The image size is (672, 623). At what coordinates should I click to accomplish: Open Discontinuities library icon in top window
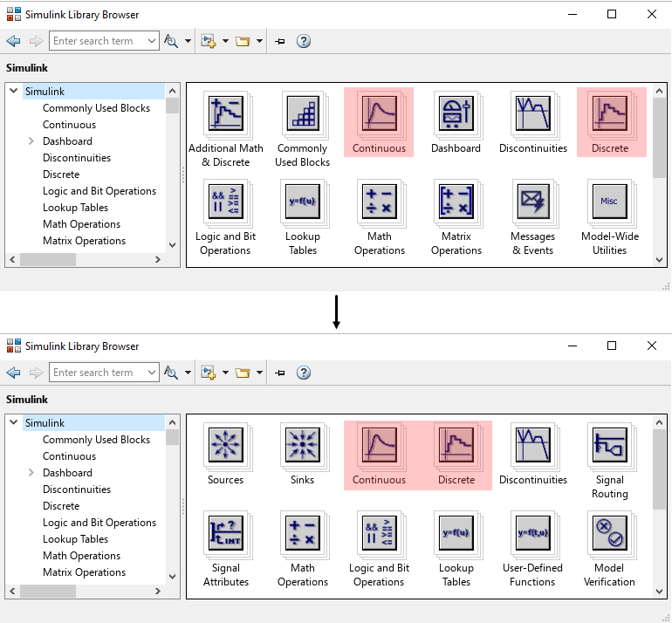coord(533,114)
